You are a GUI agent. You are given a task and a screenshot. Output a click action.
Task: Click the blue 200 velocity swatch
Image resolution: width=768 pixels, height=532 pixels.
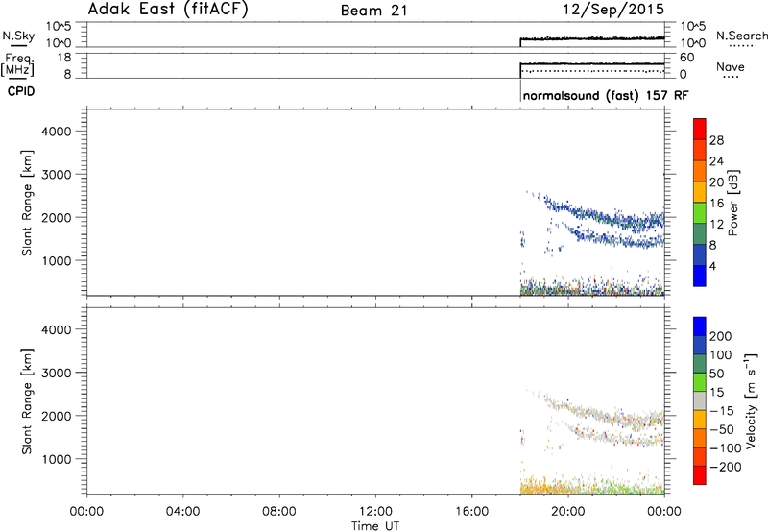coord(700,326)
